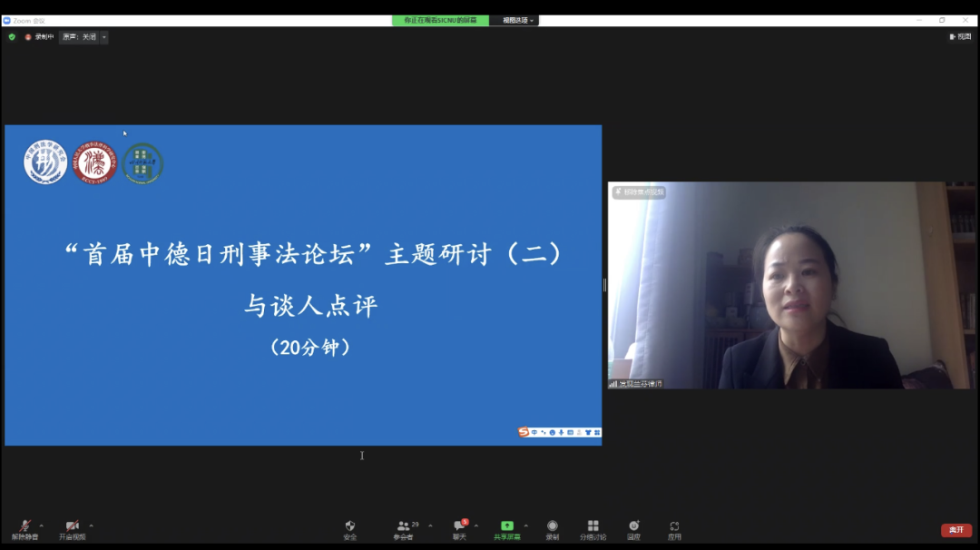The height and width of the screenshot is (550, 980).
Task: Unmute the microphone (解除静音)
Action: [24, 527]
